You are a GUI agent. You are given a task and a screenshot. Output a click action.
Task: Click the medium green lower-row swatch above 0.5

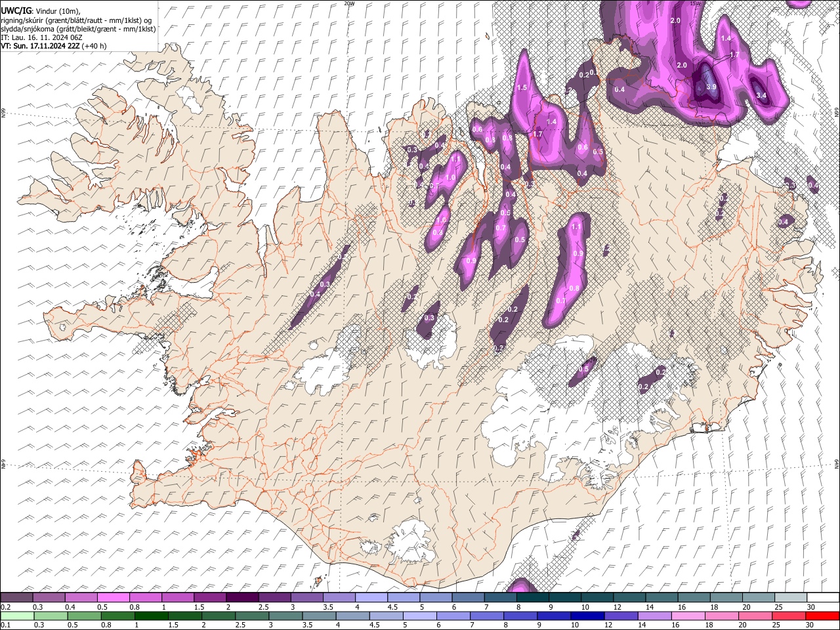[84, 616]
